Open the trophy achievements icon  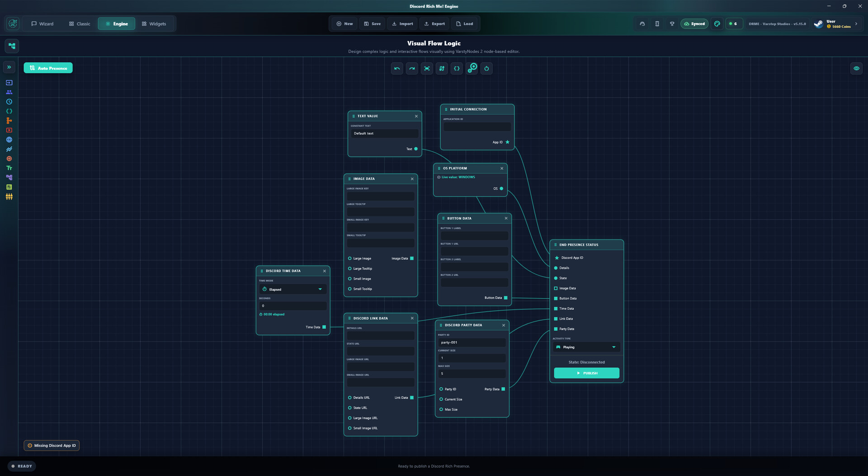click(672, 24)
